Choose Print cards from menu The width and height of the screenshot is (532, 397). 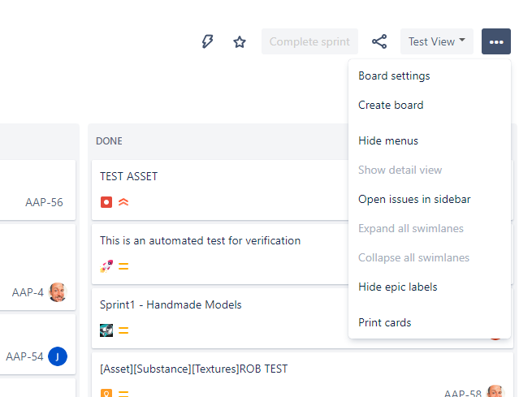pyautogui.click(x=429, y=322)
